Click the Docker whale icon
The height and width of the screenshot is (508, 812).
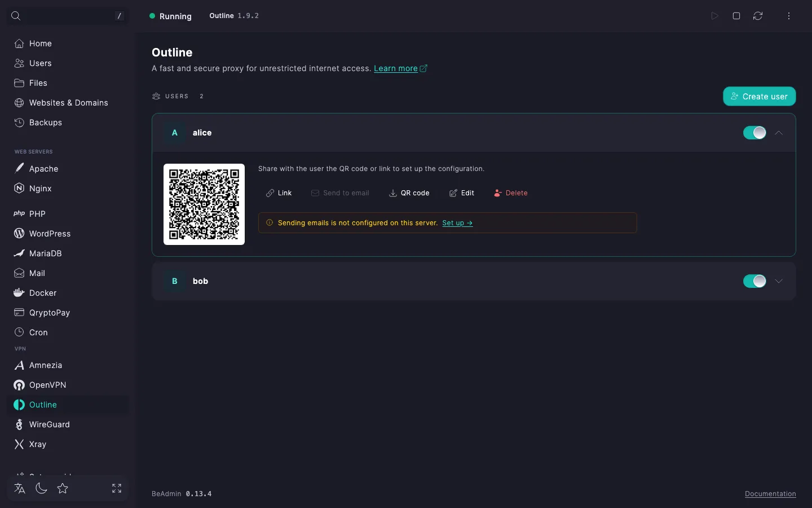[19, 293]
